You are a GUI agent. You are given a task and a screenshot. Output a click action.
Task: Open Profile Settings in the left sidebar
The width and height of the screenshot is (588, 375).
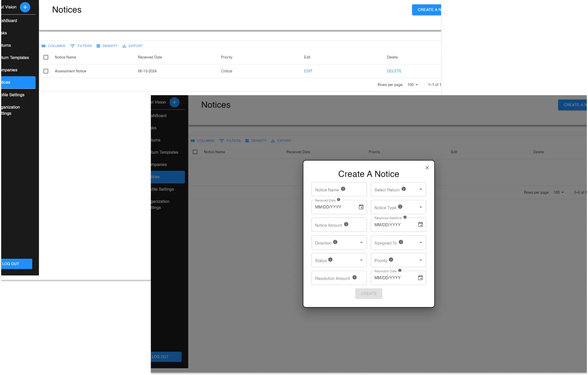[13, 95]
